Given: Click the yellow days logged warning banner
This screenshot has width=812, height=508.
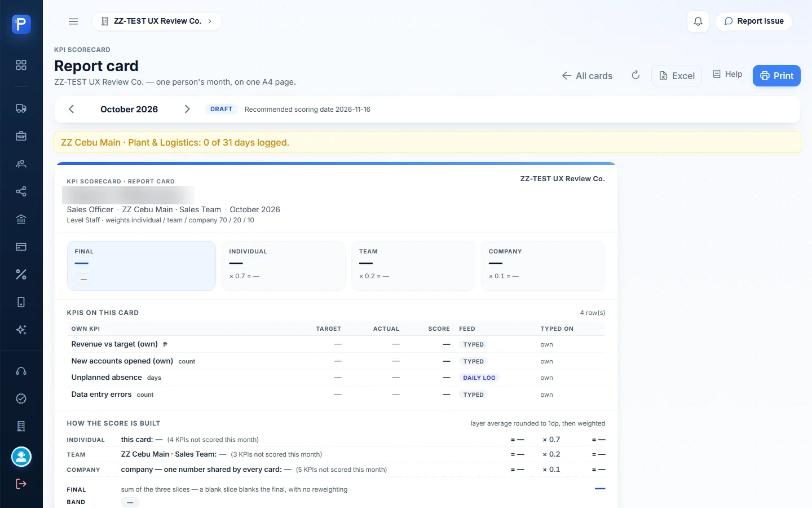Looking at the screenshot, I should pyautogui.click(x=427, y=142).
